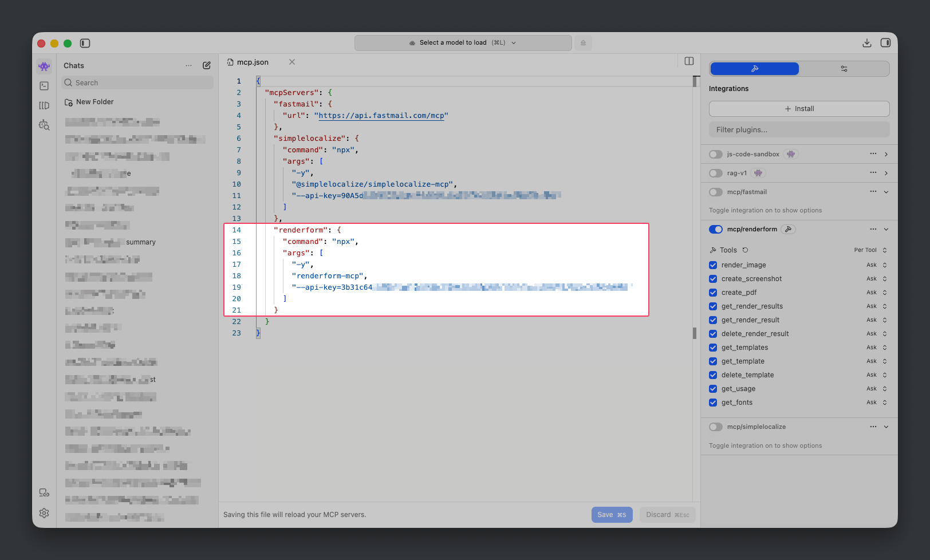Enable the js-code-sandbox integration
Viewport: 930px width, 560px height.
pos(716,154)
